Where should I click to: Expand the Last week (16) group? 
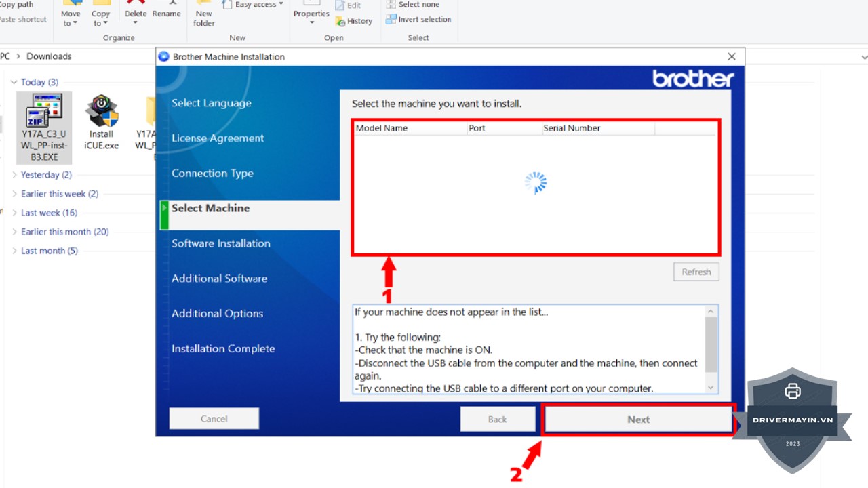(14, 213)
